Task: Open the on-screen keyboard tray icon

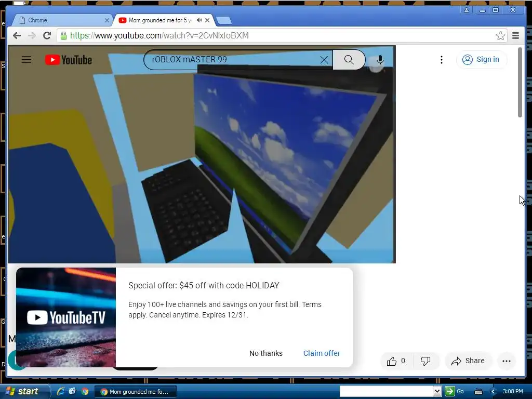Action: tap(478, 392)
